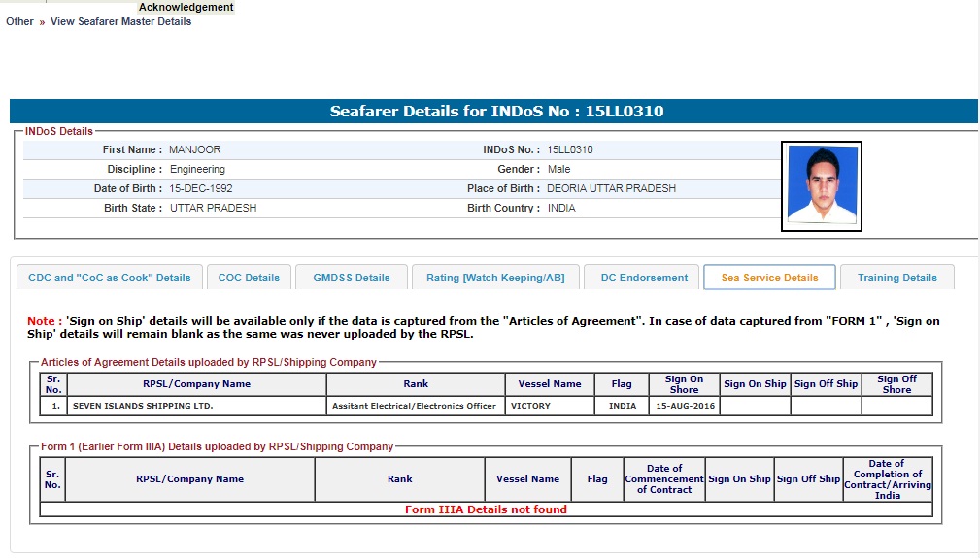Image resolution: width=980 pixels, height=558 pixels.
Task: Click 'View Seafarer Master Details' breadcrumb
Action: click(x=120, y=21)
